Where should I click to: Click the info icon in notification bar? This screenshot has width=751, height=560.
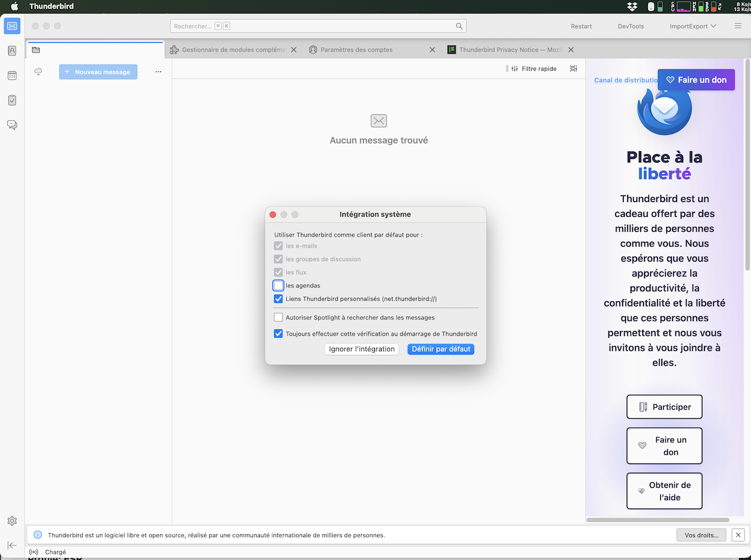click(x=38, y=535)
